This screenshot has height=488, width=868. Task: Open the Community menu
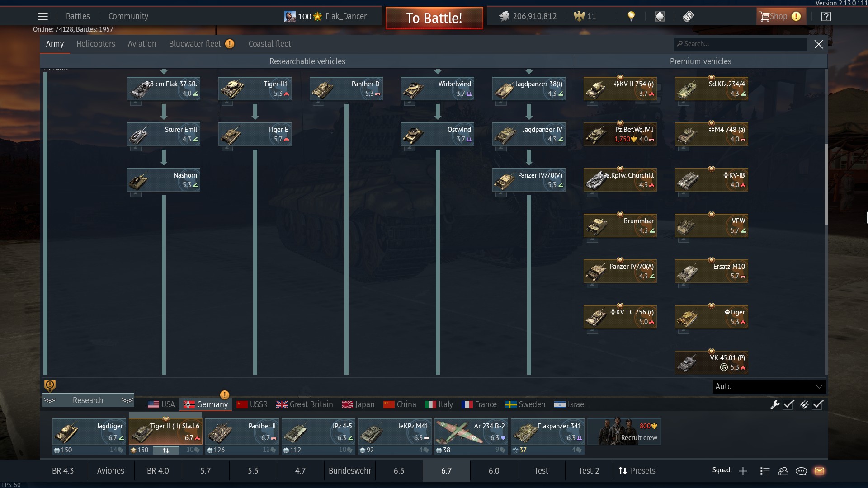128,16
